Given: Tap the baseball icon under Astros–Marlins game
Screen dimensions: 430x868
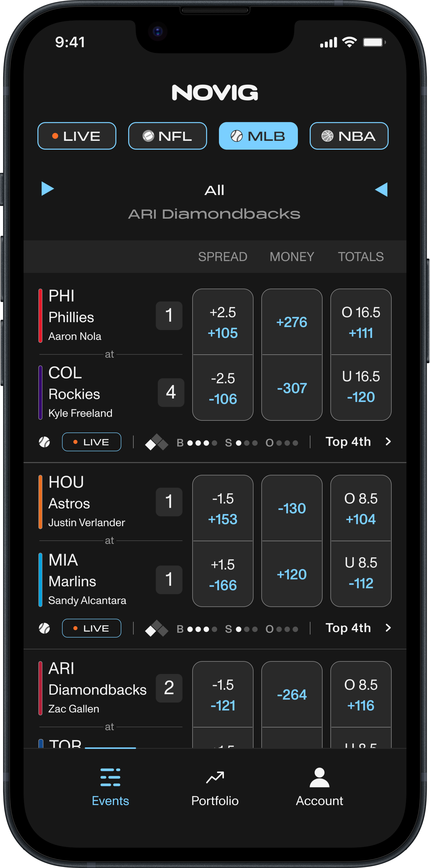Looking at the screenshot, I should tap(45, 628).
